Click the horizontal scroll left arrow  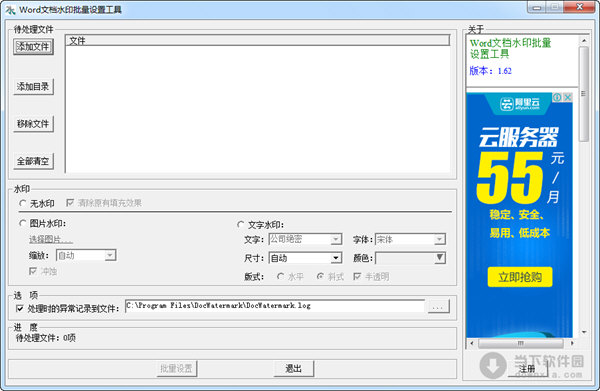coord(472,343)
